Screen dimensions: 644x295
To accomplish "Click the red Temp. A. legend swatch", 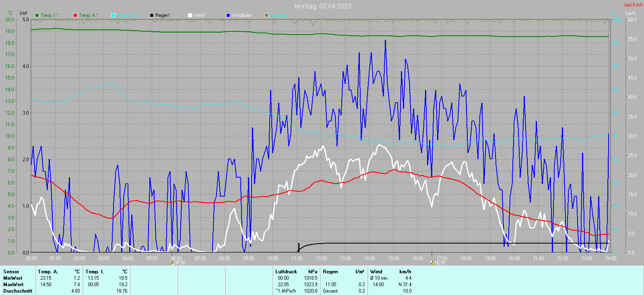I will click(75, 15).
